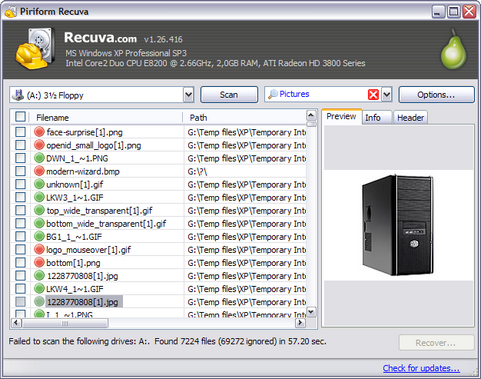This screenshot has width=481, height=379.
Task: Click the computer tower preview image
Action: coord(398,225)
